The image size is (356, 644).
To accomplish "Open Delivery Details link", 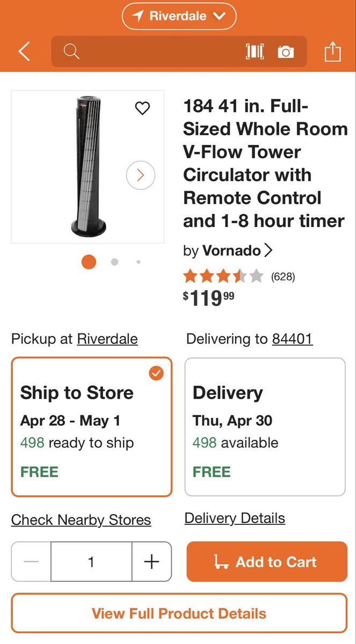I will pyautogui.click(x=235, y=518).
